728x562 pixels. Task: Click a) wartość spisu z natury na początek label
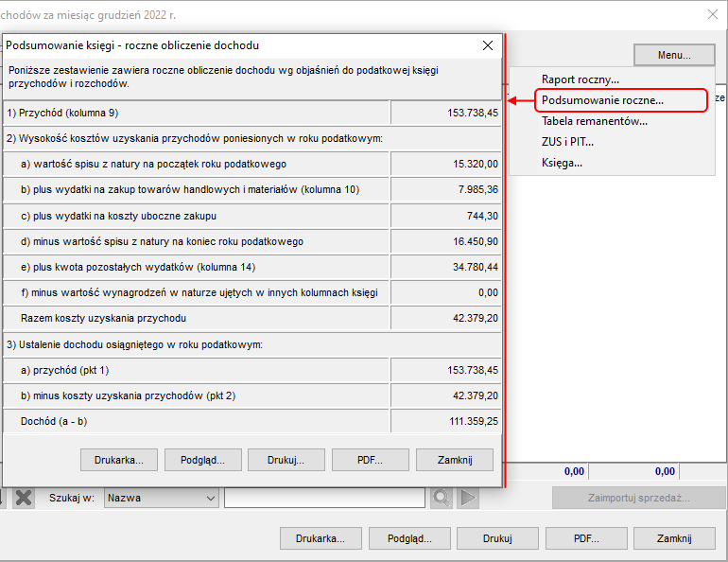click(153, 164)
